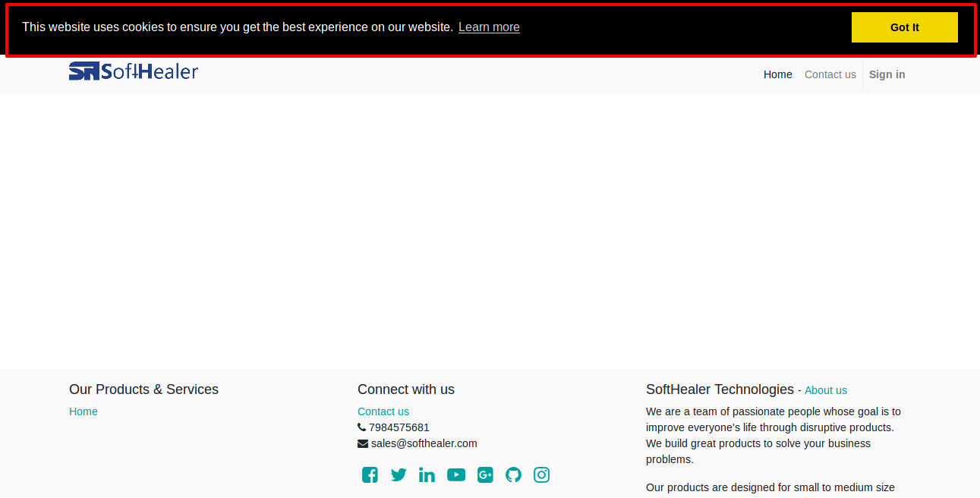
Task: Click the phone icon beside 7984575681
Action: 361,427
